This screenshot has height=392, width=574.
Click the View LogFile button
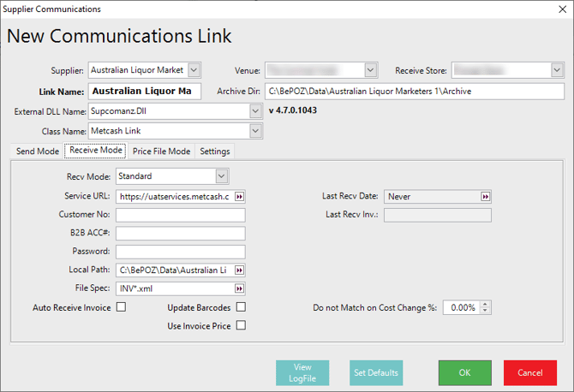click(x=302, y=373)
